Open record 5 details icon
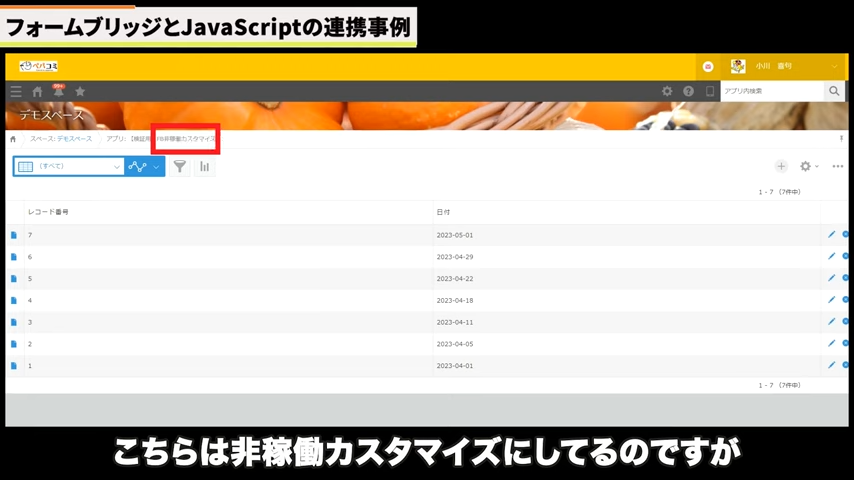 pos(14,279)
